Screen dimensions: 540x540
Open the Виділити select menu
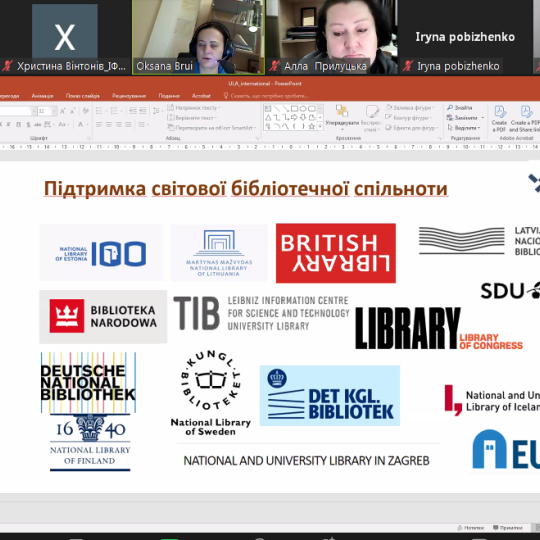(x=464, y=128)
